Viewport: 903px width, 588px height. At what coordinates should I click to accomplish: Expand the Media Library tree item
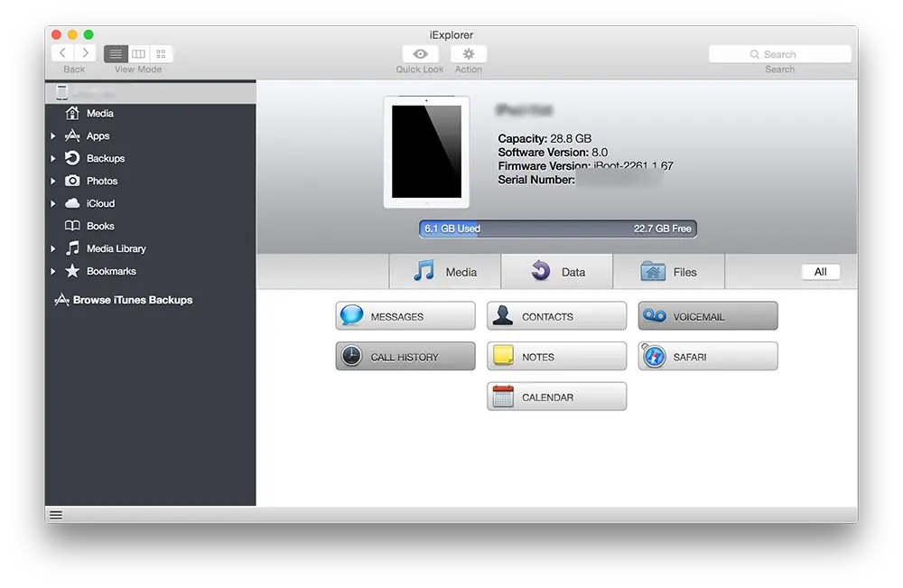coord(53,248)
